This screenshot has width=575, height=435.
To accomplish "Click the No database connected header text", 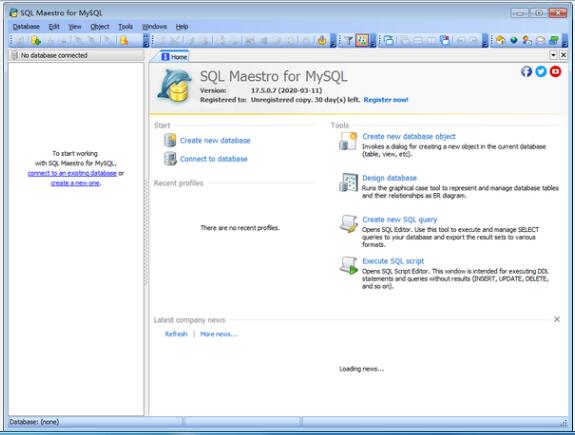I will click(54, 55).
